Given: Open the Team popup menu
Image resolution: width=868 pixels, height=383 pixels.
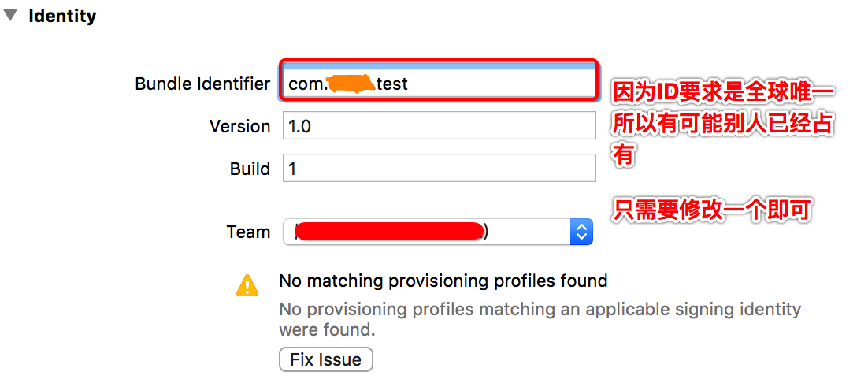Looking at the screenshot, I should point(437,232).
